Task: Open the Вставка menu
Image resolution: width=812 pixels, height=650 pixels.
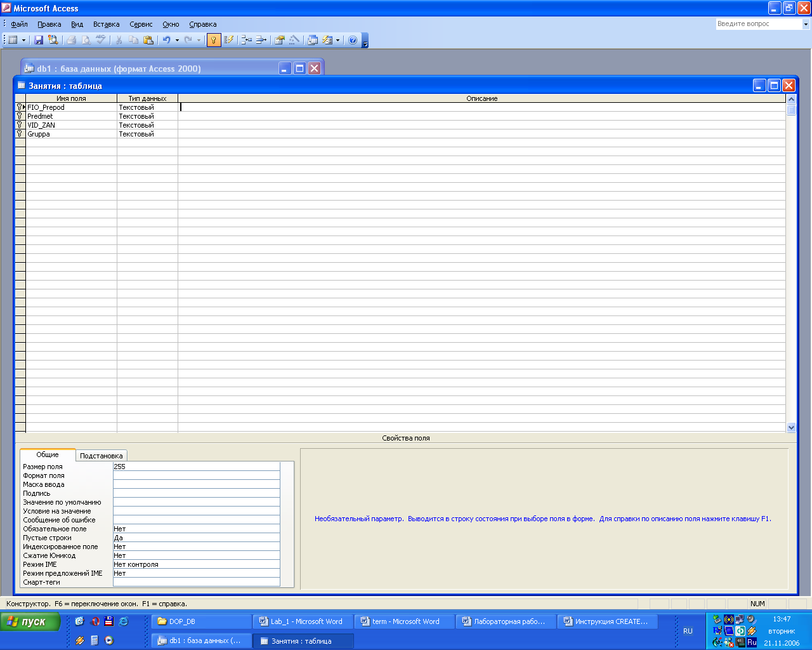Action: pyautogui.click(x=106, y=24)
